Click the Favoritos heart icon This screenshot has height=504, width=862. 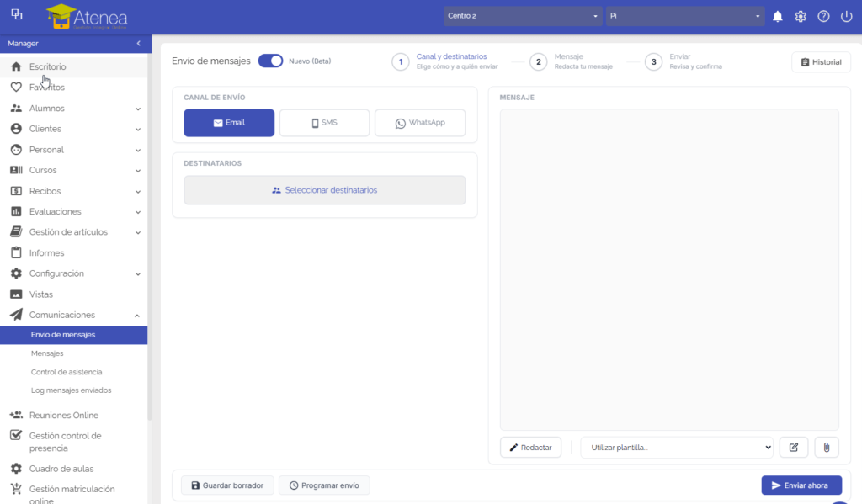click(16, 87)
